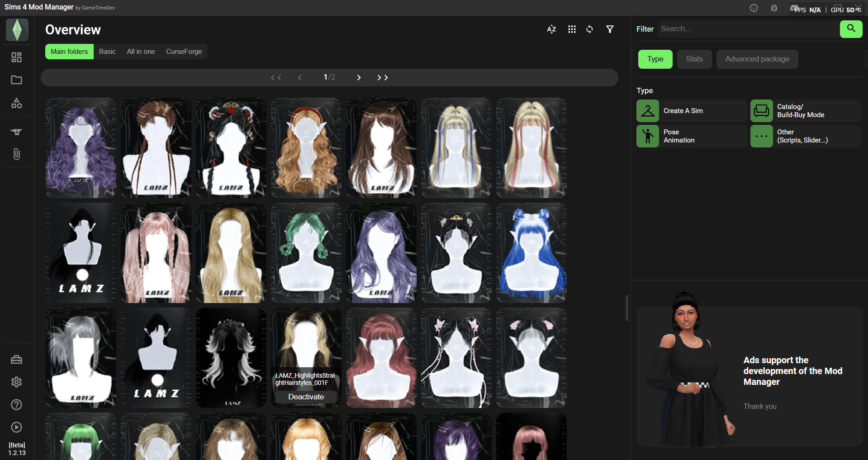This screenshot has width=868, height=460.
Task: Open settings gear in the sidebar
Action: (x=17, y=382)
